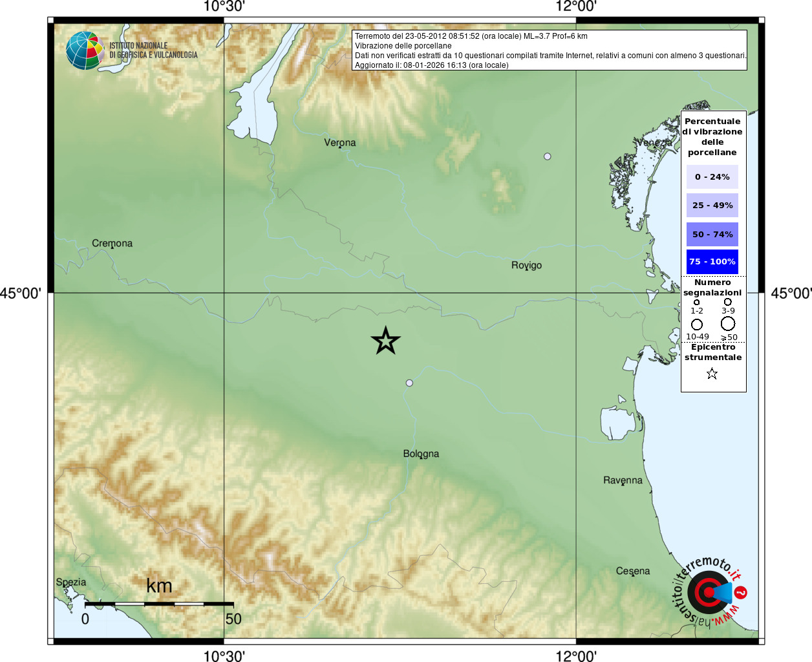Click the 50 scale bar end label
812x662 pixels.
tap(233, 619)
